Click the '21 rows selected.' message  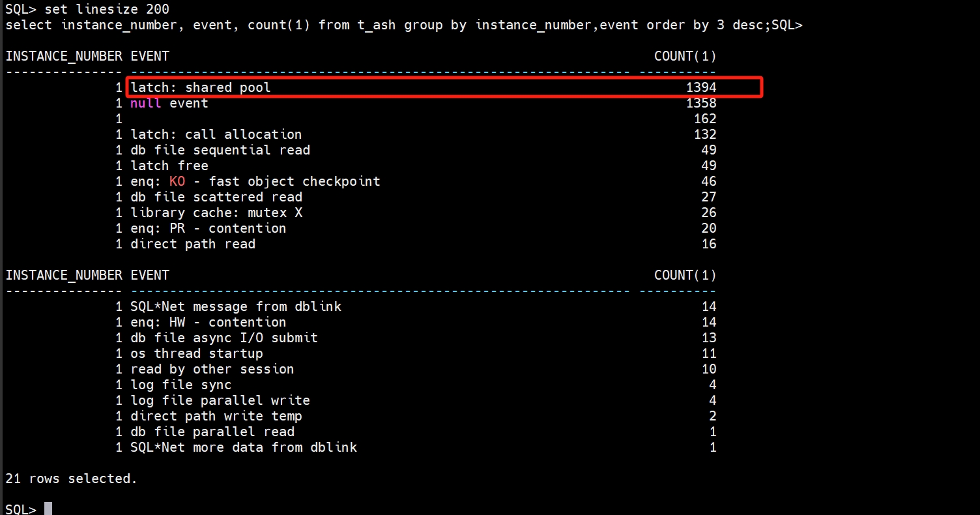tap(72, 478)
